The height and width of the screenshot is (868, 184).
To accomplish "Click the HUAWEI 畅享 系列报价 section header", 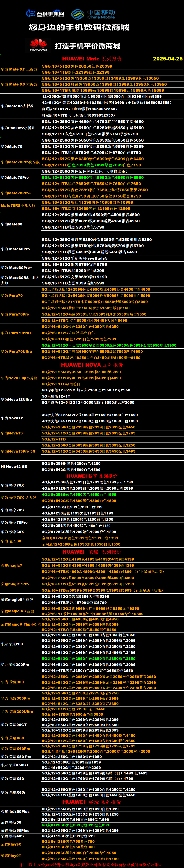I will [92, 476].
